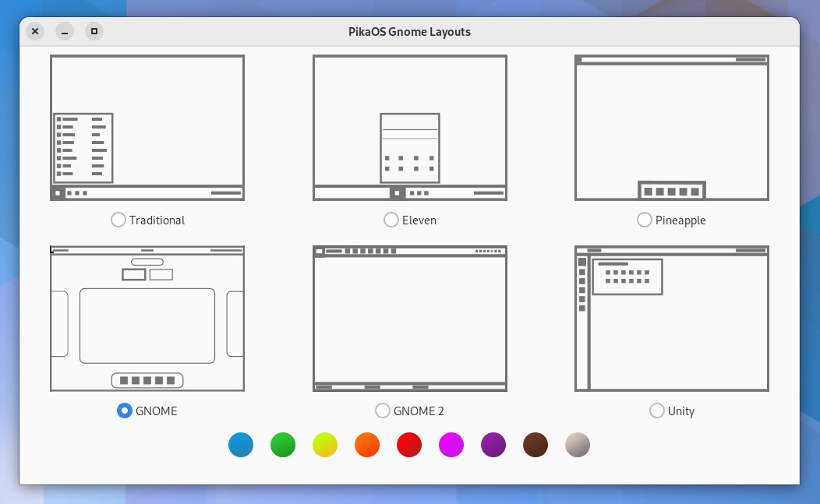The width and height of the screenshot is (820, 504).
Task: Click the "GNOME 2" label text
Action: tap(419, 411)
